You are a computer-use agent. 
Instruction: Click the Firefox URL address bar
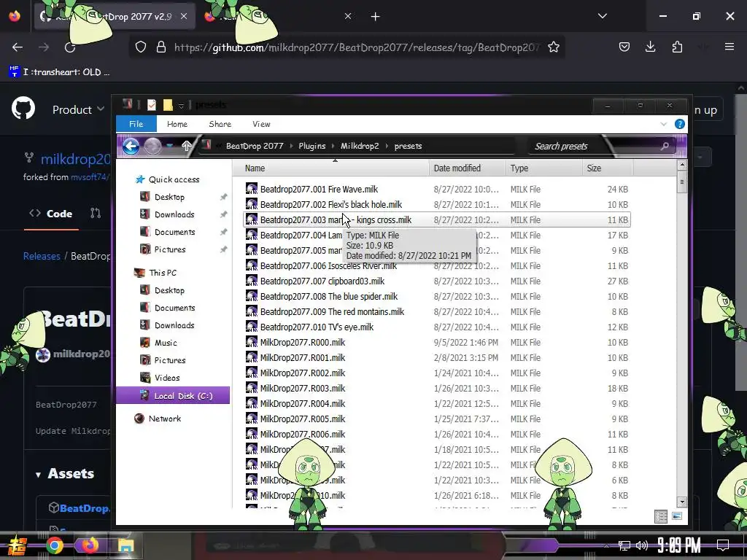357,47
